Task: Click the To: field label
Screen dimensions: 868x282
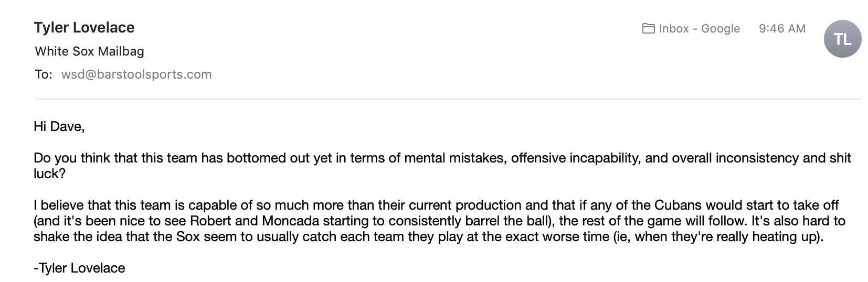Action: click(x=44, y=74)
